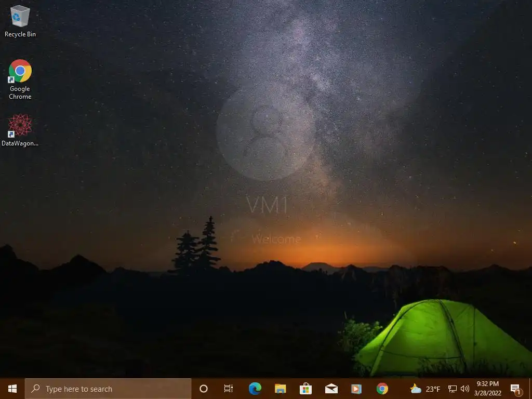Image resolution: width=532 pixels, height=399 pixels.
Task: Open Cortana from the taskbar circle
Action: pyautogui.click(x=204, y=389)
